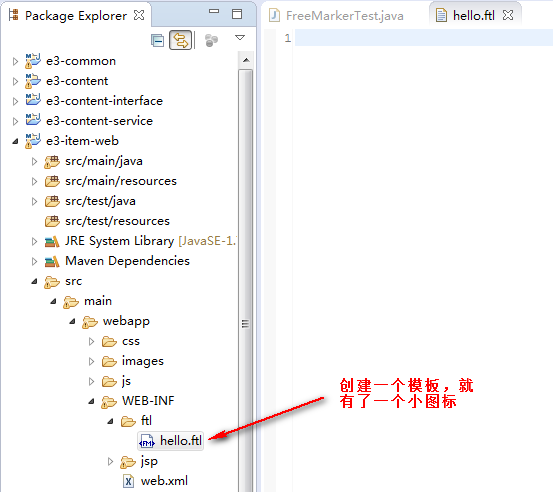The height and width of the screenshot is (492, 553).
Task: Select the web.xml file name
Action: point(164,481)
